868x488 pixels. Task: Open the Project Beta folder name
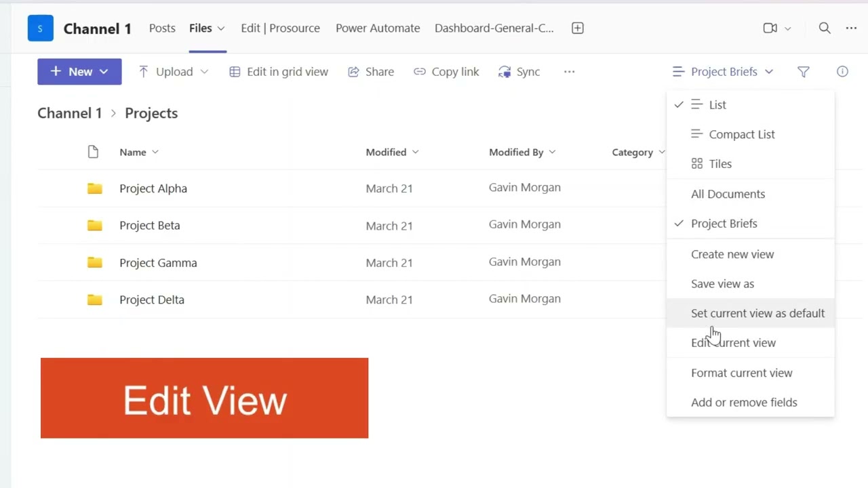[x=150, y=225]
